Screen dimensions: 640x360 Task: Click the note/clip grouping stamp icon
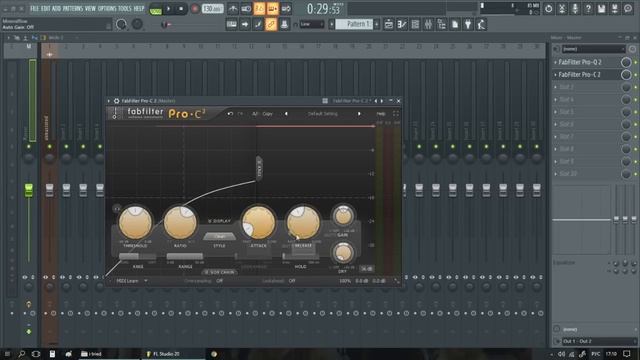[284, 24]
